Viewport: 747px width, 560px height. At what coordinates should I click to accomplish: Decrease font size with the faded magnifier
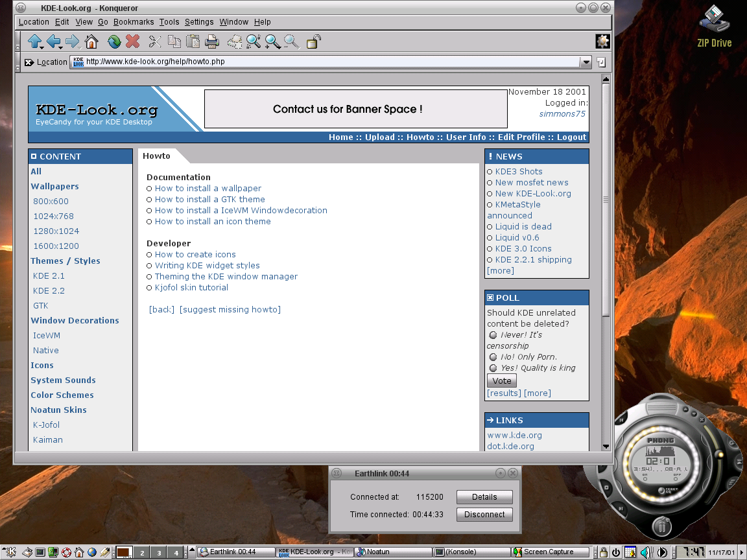click(x=291, y=42)
